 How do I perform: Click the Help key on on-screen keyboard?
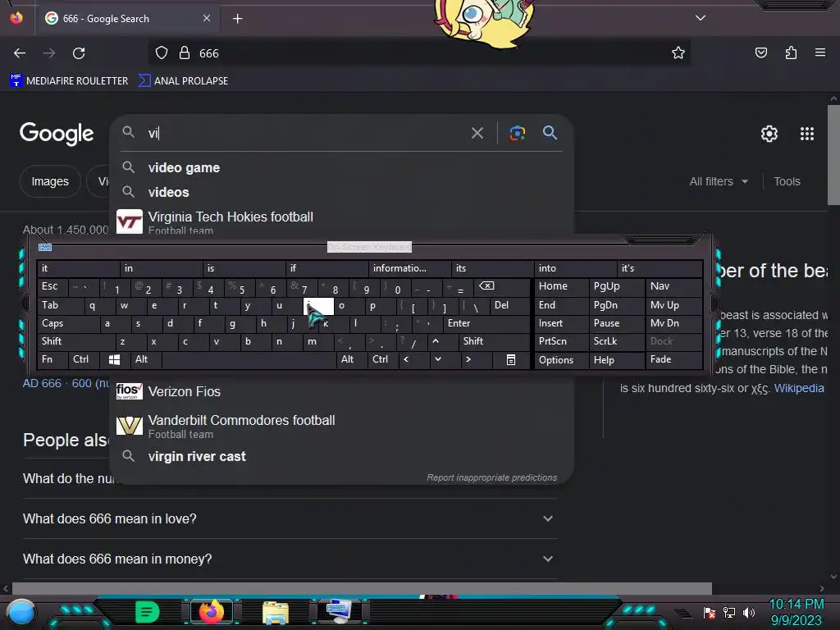pyautogui.click(x=617, y=360)
